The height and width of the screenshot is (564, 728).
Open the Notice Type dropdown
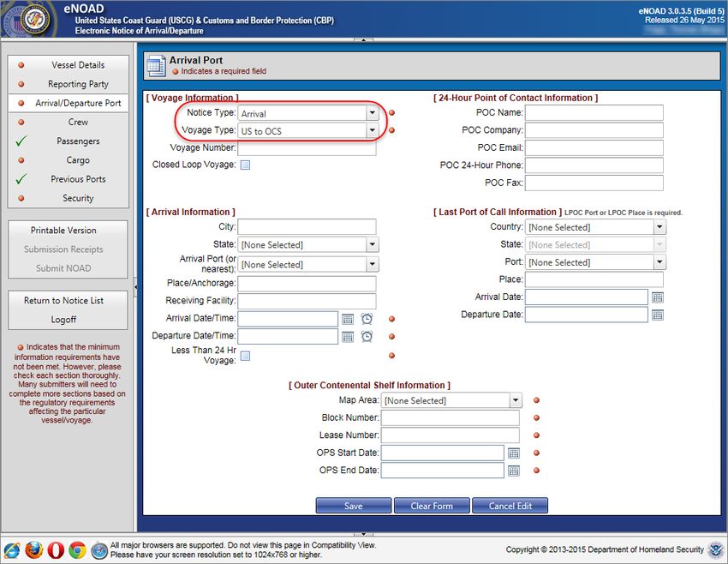point(373,113)
